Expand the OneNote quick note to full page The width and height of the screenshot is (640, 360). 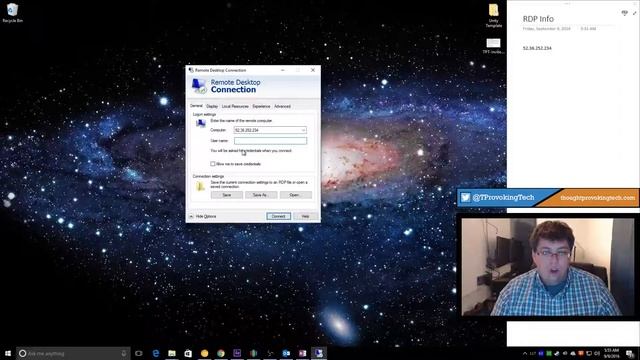pyautogui.click(x=635, y=13)
